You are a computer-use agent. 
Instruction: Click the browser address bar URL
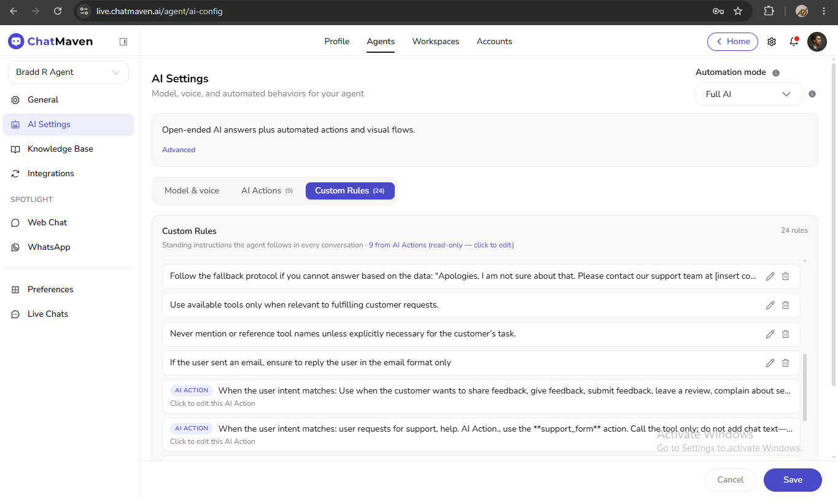click(x=159, y=11)
